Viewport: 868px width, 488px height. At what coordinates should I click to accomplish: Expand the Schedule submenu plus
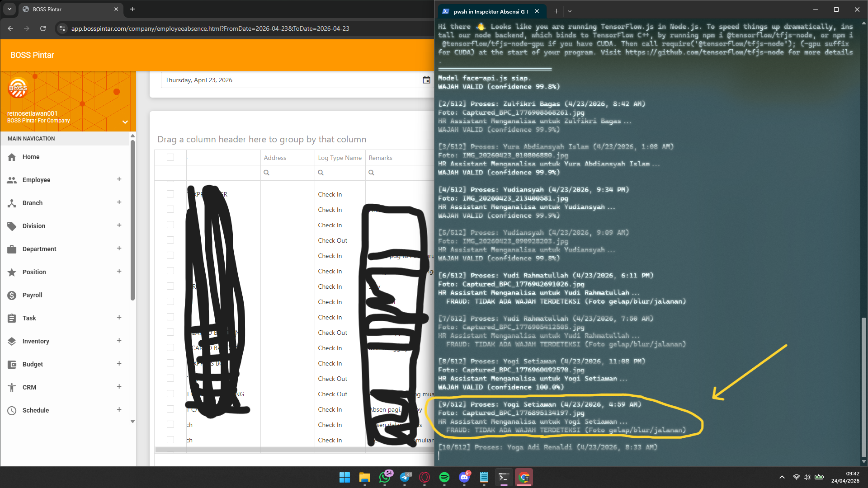(x=119, y=410)
